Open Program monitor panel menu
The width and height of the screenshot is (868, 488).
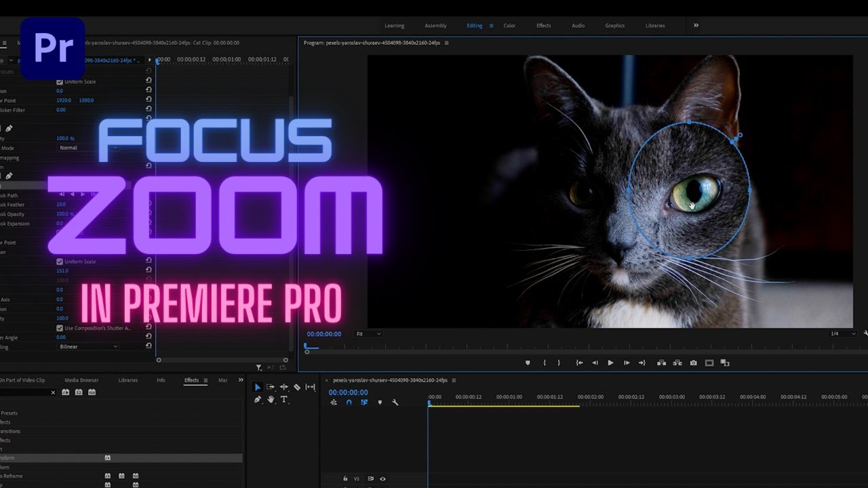pyautogui.click(x=446, y=43)
